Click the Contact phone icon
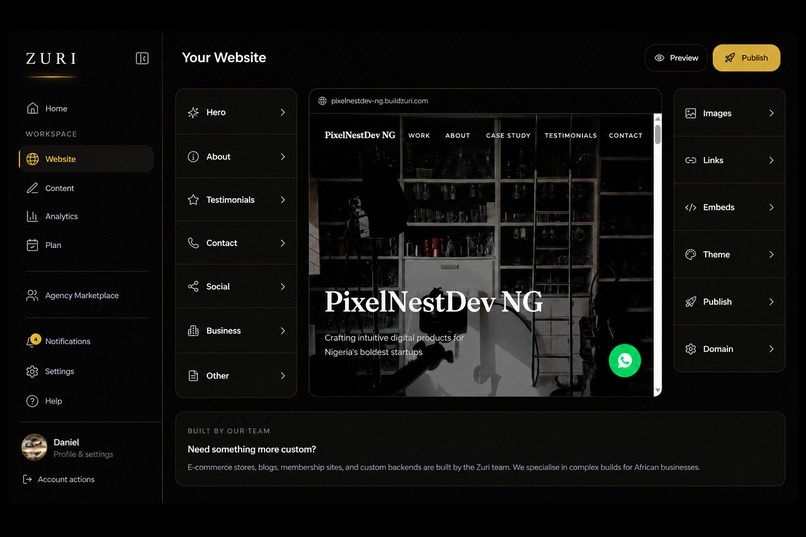 point(193,243)
